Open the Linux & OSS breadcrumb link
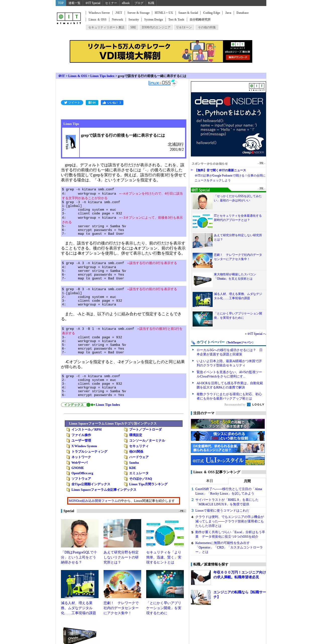 [x=77, y=76]
